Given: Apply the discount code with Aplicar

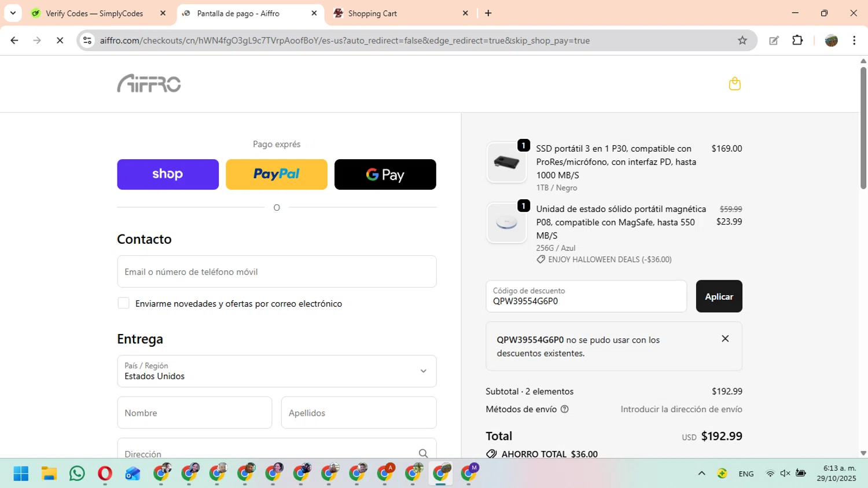Looking at the screenshot, I should pos(719,296).
